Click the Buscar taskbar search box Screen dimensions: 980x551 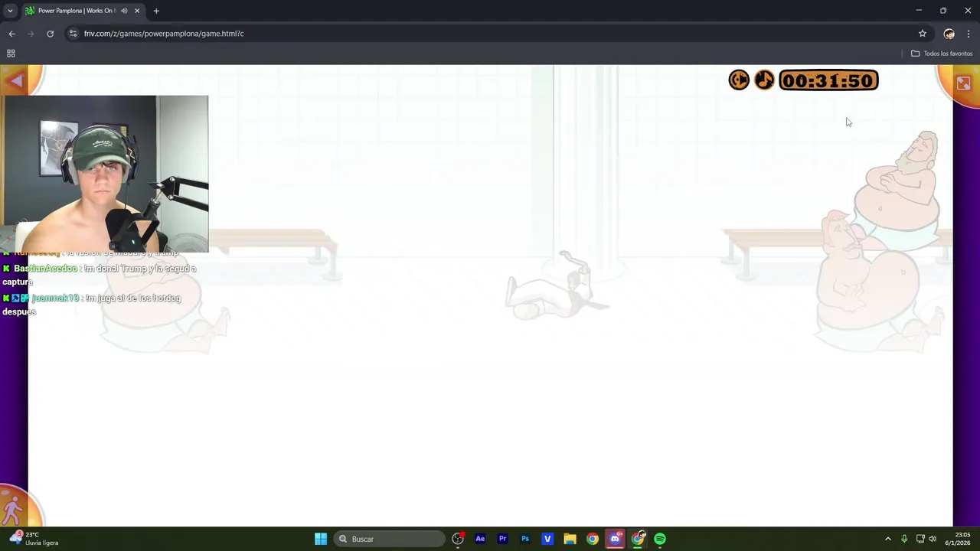point(390,539)
